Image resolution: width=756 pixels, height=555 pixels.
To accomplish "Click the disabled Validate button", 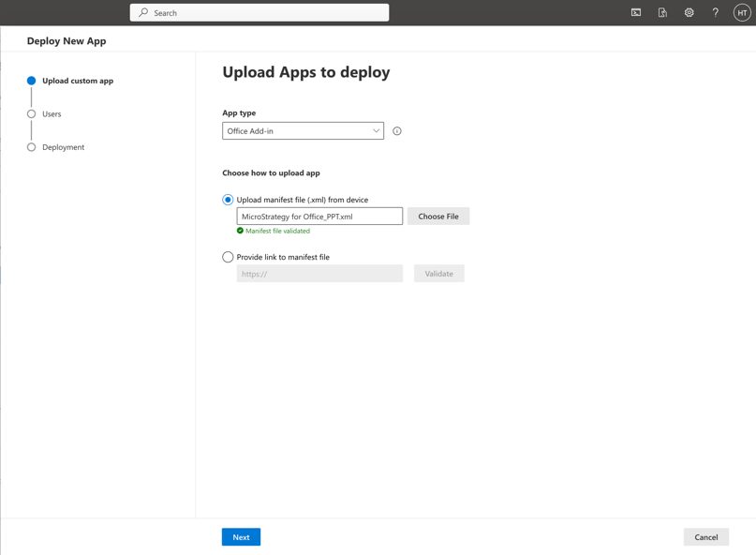I will 438,274.
